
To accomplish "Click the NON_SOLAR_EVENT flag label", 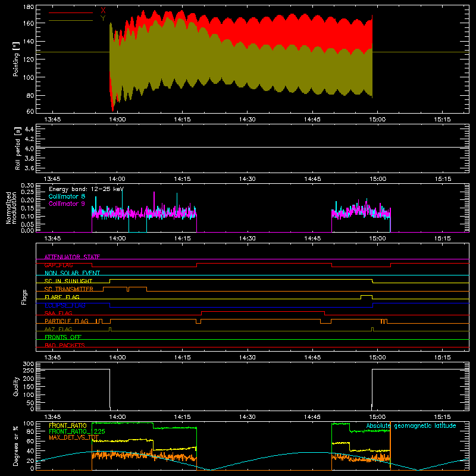I will point(72,273).
